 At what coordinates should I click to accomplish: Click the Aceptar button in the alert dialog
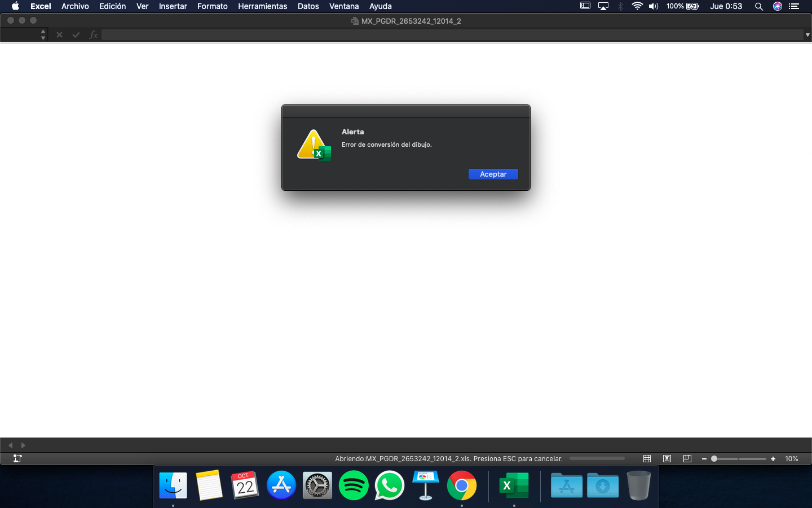[x=493, y=174]
